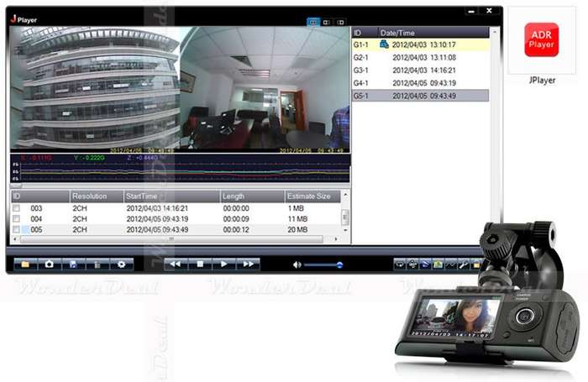The image size is (588, 382).
Task: Stop playback with the stop button
Action: coord(200,264)
